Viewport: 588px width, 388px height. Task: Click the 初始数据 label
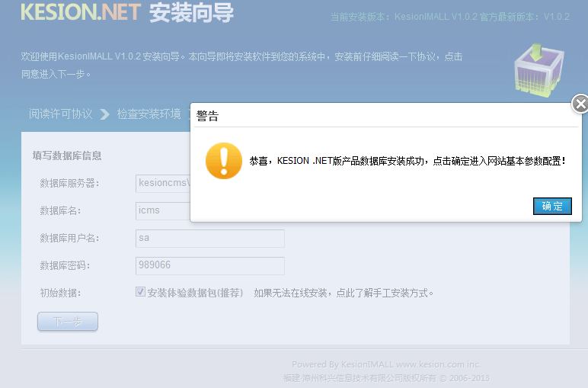[x=60, y=293]
